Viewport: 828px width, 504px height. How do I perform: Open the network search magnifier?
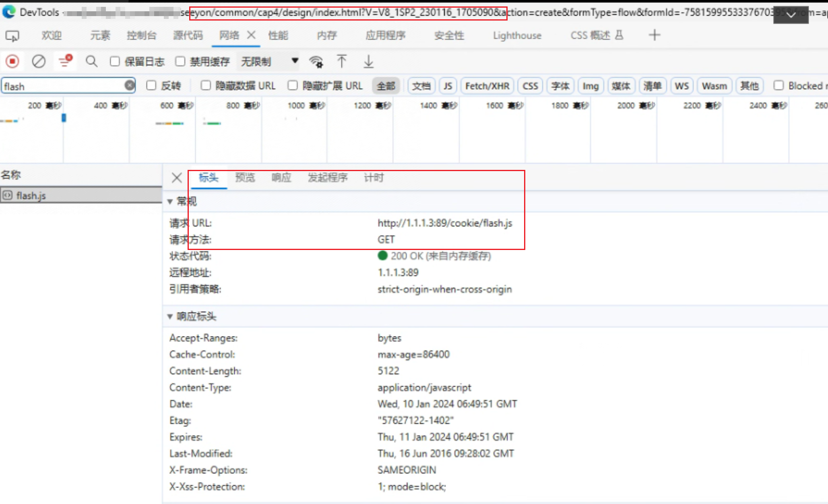point(91,62)
